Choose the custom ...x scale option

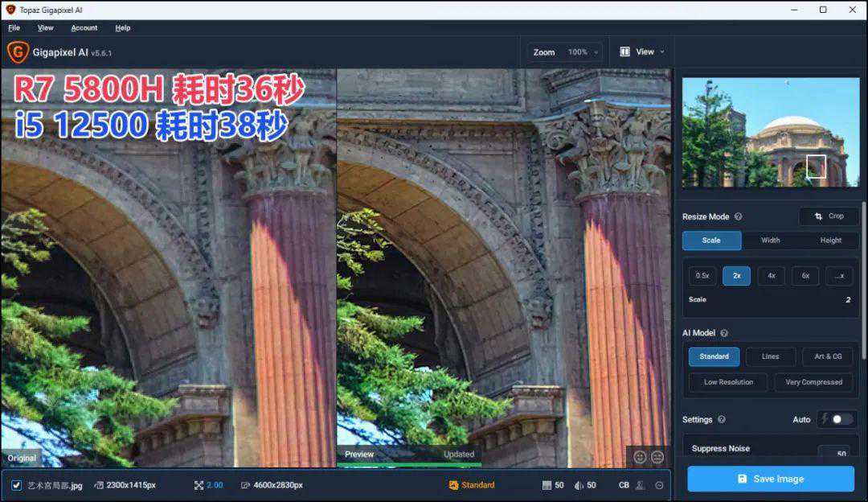pos(838,275)
